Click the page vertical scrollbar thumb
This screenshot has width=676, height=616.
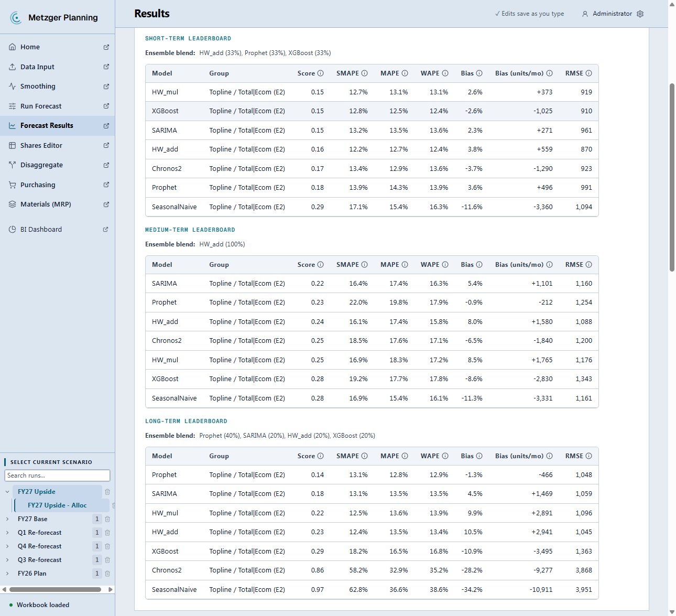(672, 177)
